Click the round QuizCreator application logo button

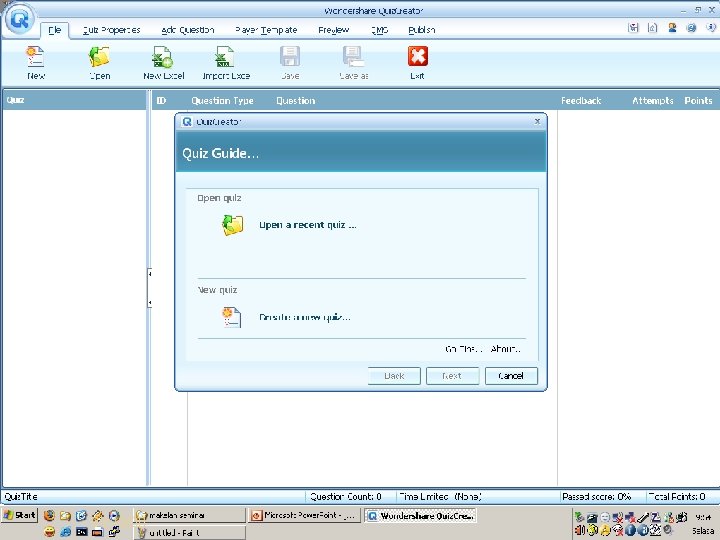point(19,19)
